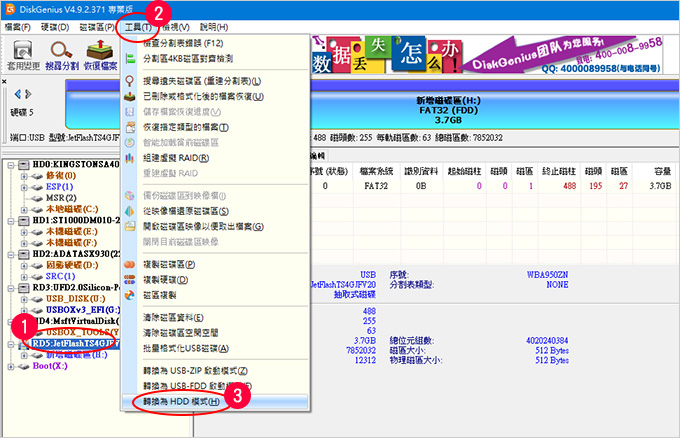Viewport: 680px width, 438px height.
Task: Click the HD2:ADATASX930 disk drive icon
Action: point(23,254)
